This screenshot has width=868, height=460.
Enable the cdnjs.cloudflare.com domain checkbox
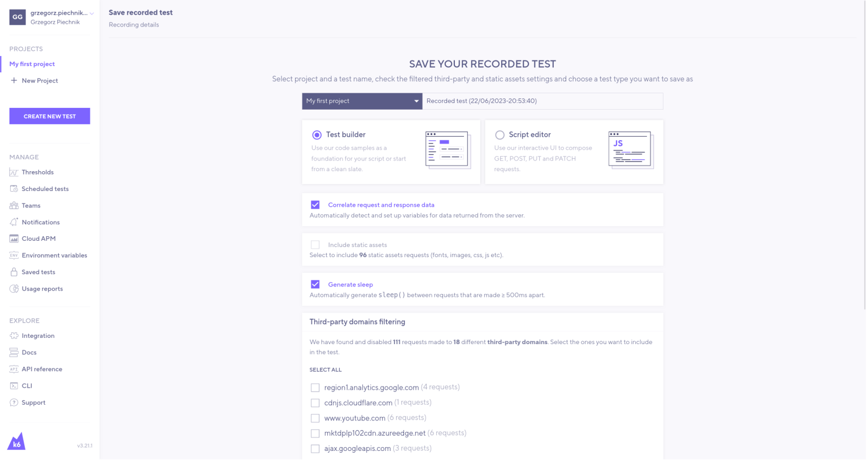tap(315, 403)
